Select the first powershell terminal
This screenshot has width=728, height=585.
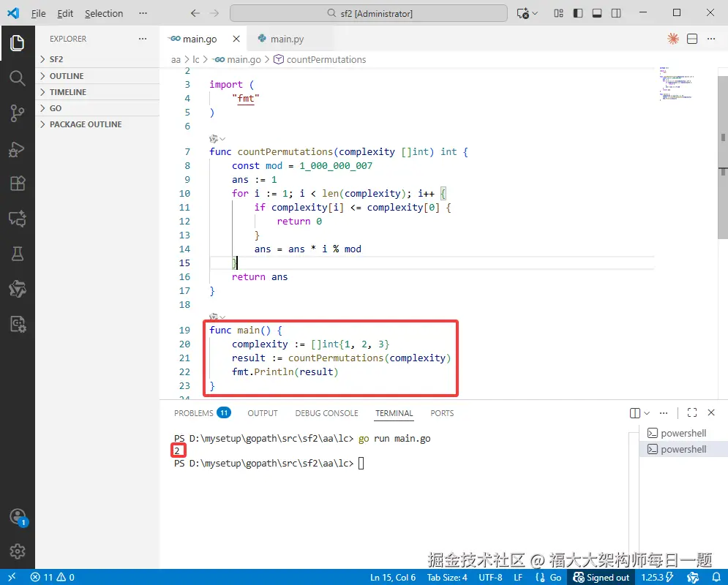tap(683, 433)
